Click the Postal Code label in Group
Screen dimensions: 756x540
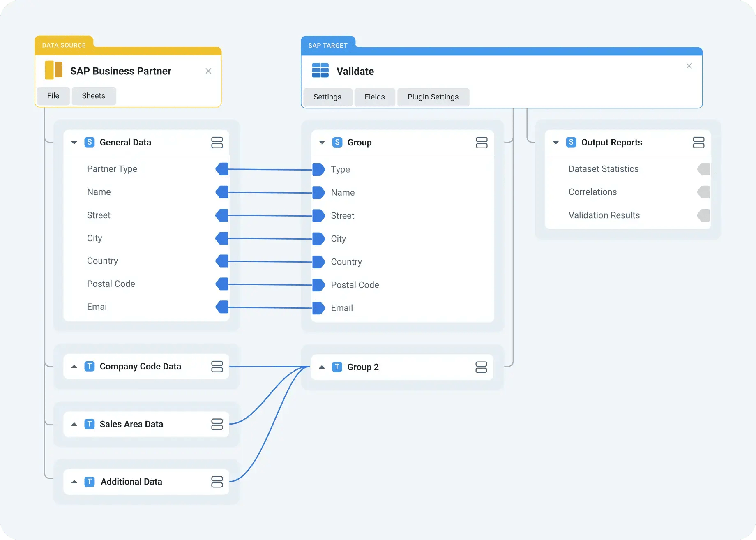(x=355, y=285)
